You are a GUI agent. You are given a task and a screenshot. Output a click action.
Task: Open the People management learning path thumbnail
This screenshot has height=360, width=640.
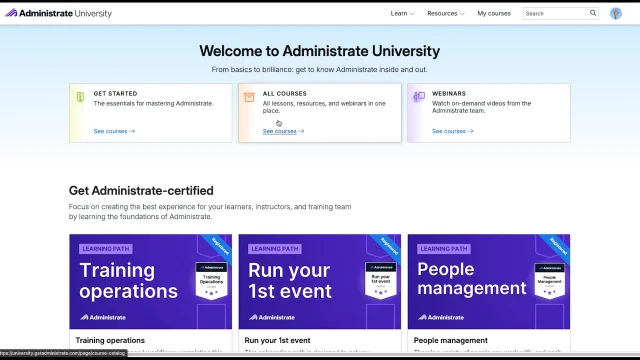point(489,282)
